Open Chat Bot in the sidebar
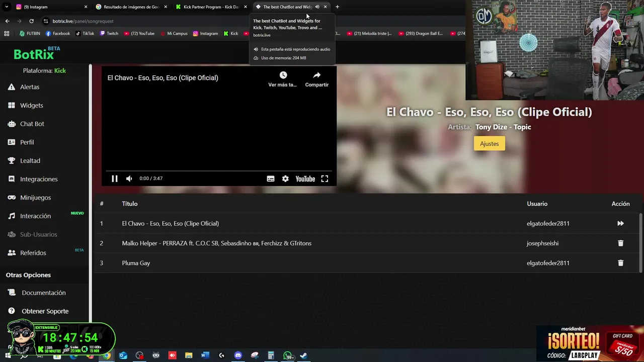The height and width of the screenshot is (362, 644). 32,124
